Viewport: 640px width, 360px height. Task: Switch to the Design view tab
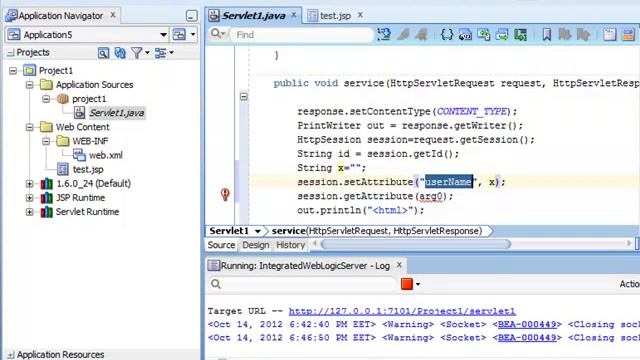point(256,245)
